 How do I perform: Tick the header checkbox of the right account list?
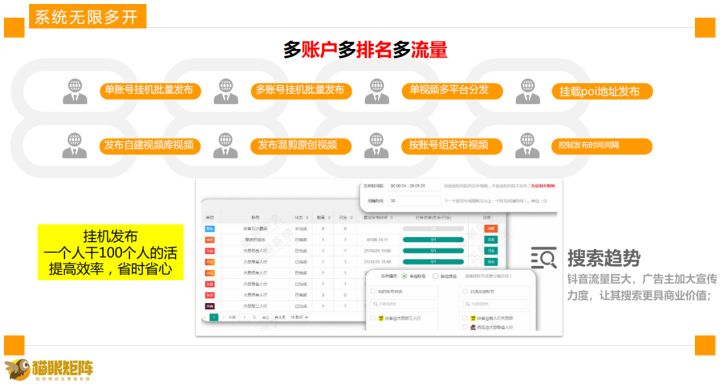coord(464,291)
